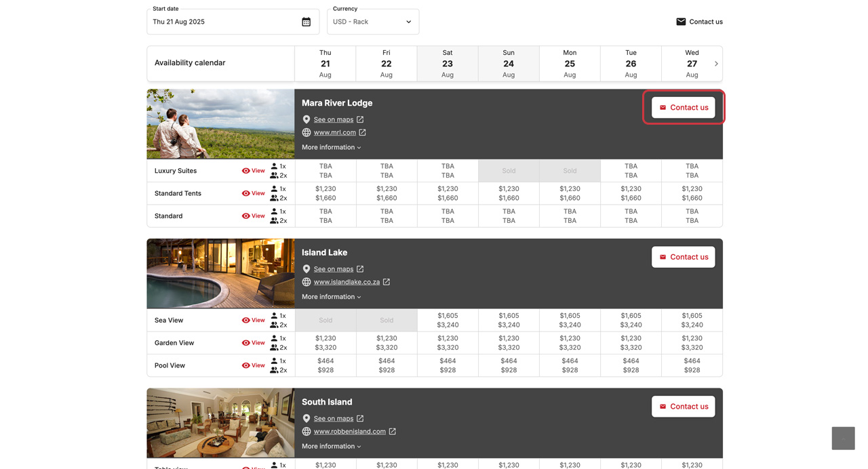Viewport: 868px width, 469px height.
Task: Visit www.mrl.com website link
Action: point(334,133)
